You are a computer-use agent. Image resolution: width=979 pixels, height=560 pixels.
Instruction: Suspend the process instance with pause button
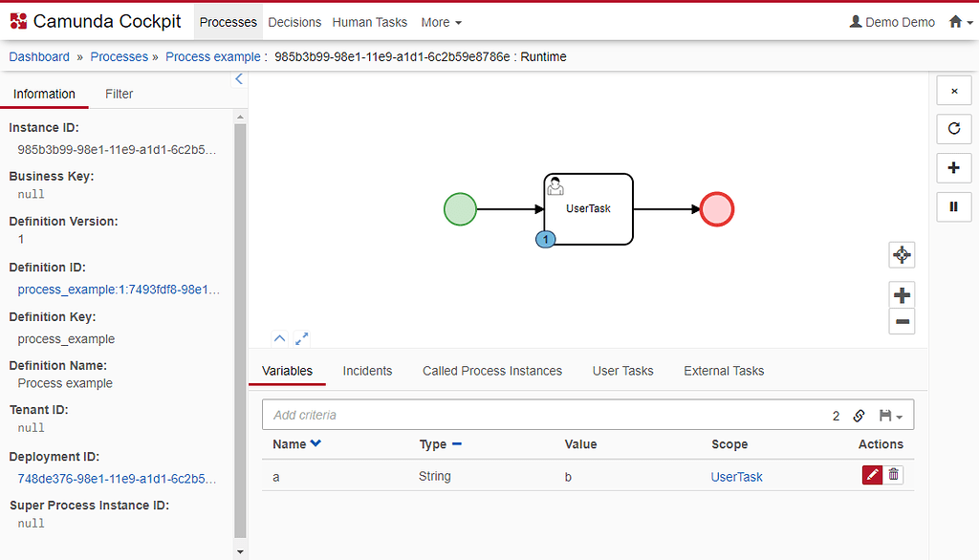point(953,206)
